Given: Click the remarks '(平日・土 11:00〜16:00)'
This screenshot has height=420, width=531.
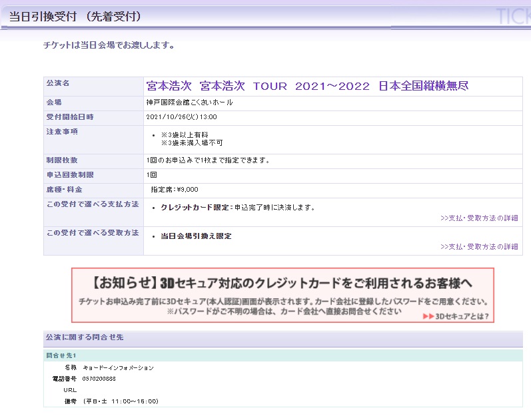Looking at the screenshot, I should pyautogui.click(x=121, y=401).
